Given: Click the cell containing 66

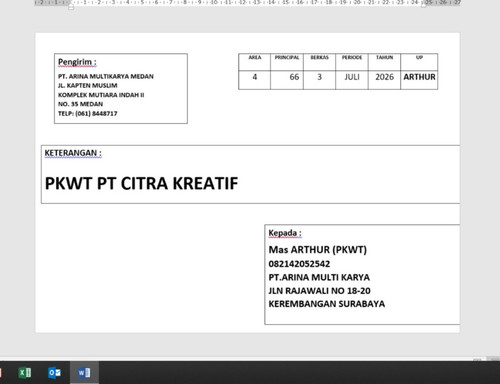Looking at the screenshot, I should tap(287, 80).
